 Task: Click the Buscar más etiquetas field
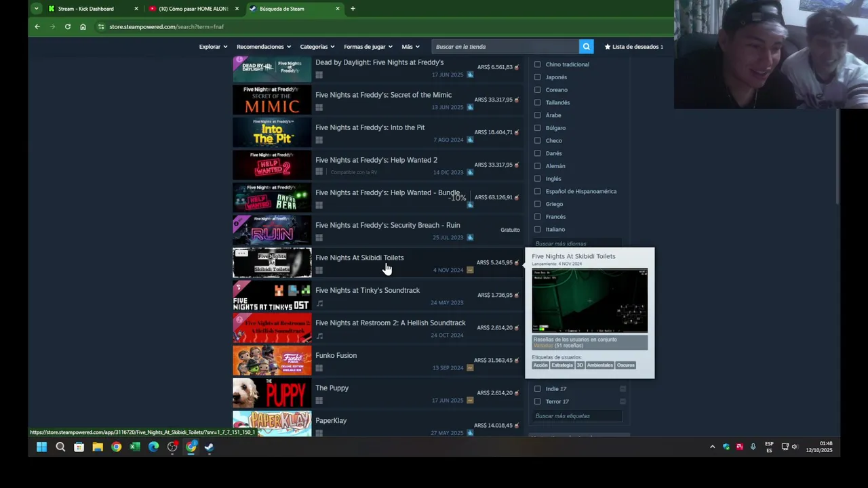click(576, 416)
